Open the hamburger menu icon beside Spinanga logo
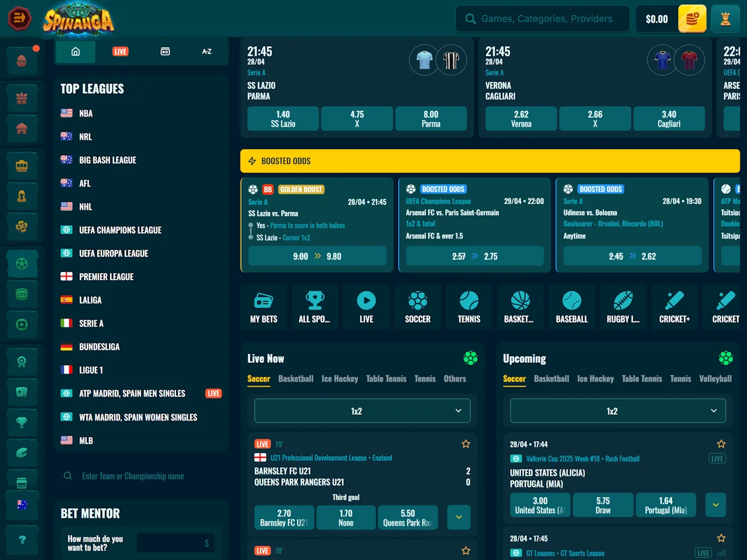Viewport: 747px width, 560px height. tap(19, 19)
